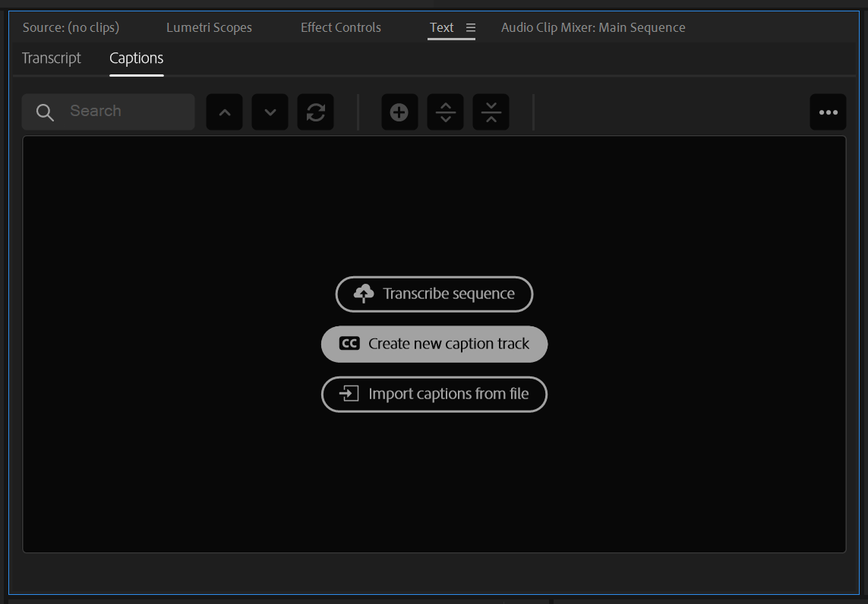
Task: Click the circular arrows replace icon
Action: coord(316,112)
